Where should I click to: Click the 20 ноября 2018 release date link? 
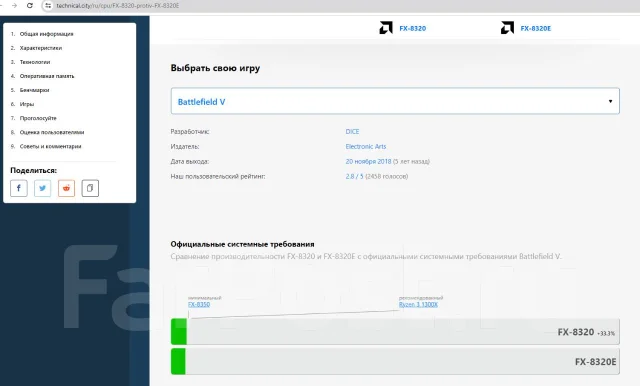[x=368, y=162]
